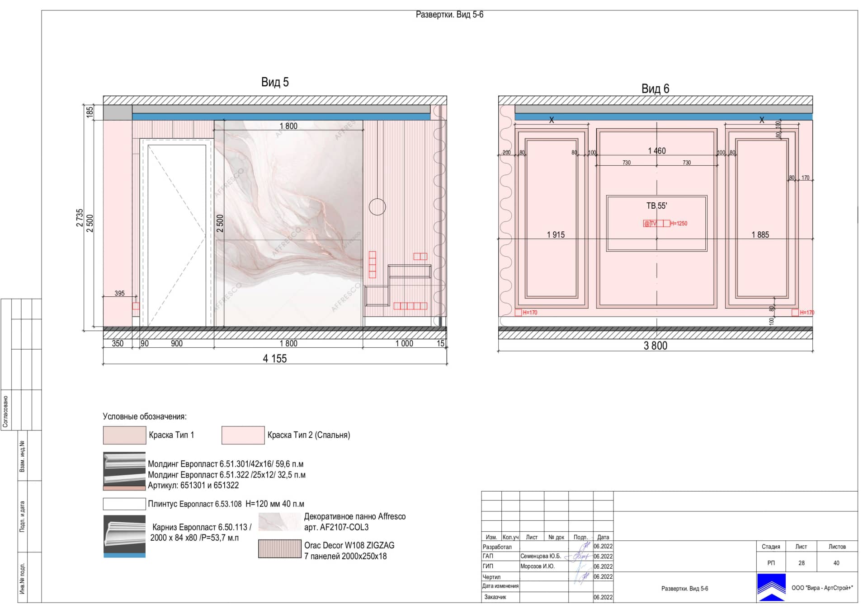Image resolution: width=868 pixels, height=613 pixels.
Task: Click the overall width dimension '3 800'
Action: coord(656,346)
